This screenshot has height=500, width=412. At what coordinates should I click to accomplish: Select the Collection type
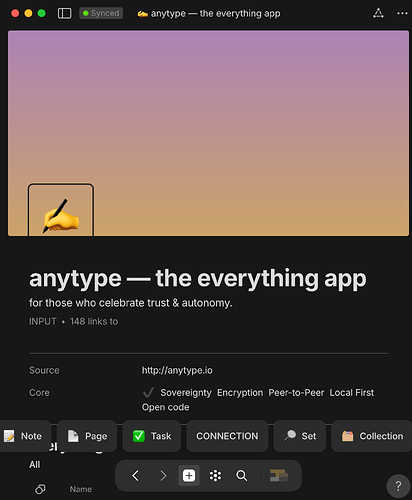372,436
